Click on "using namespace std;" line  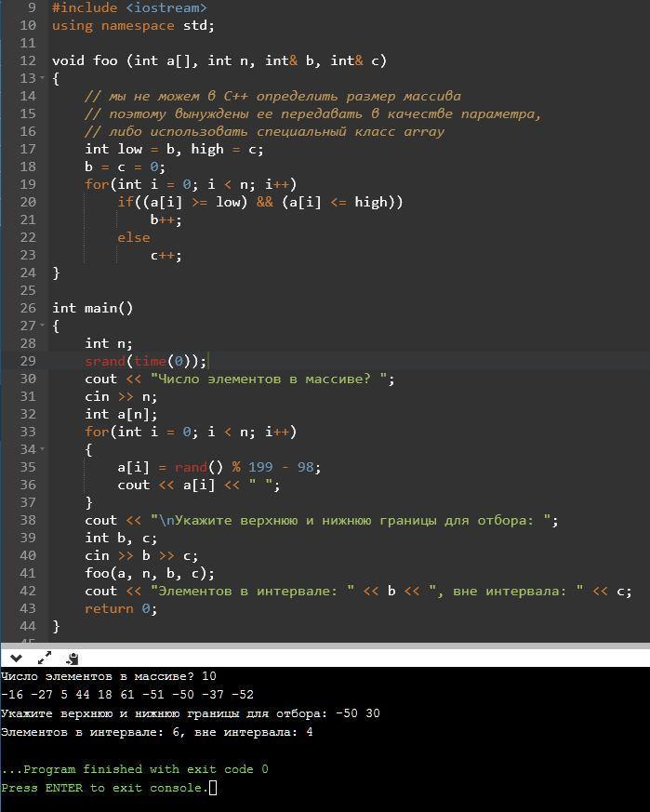133,25
